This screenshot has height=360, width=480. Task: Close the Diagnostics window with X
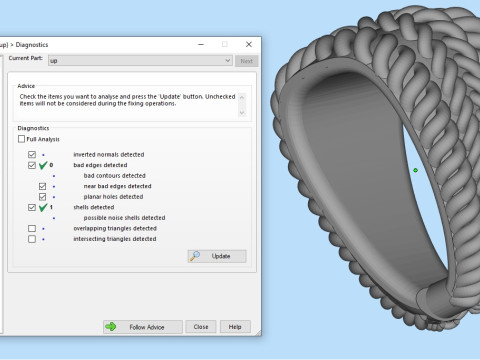(249, 44)
